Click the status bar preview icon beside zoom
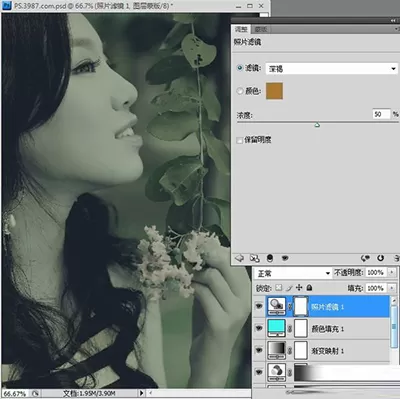 point(35,393)
